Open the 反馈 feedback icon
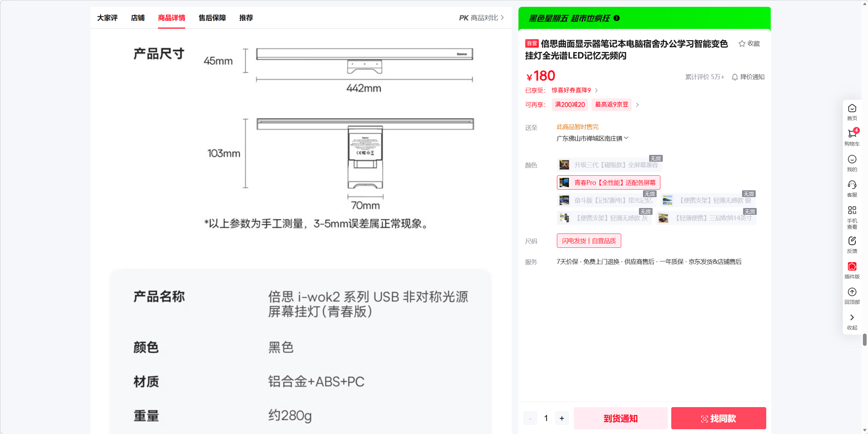This screenshot has height=434, width=868. tap(852, 241)
